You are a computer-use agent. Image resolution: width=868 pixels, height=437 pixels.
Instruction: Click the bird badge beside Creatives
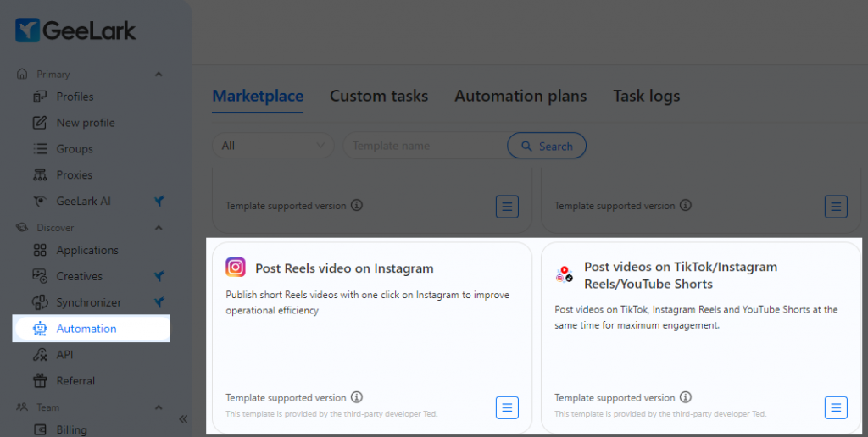tap(159, 276)
